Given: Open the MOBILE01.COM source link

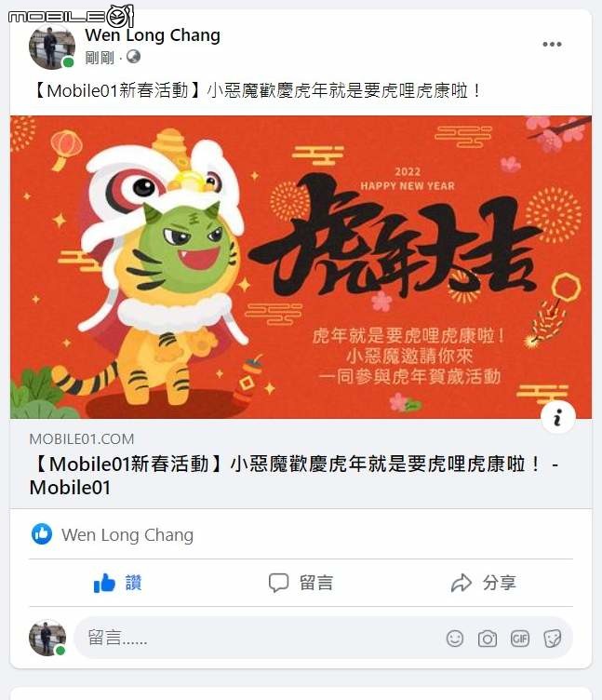Looking at the screenshot, I should click(82, 438).
